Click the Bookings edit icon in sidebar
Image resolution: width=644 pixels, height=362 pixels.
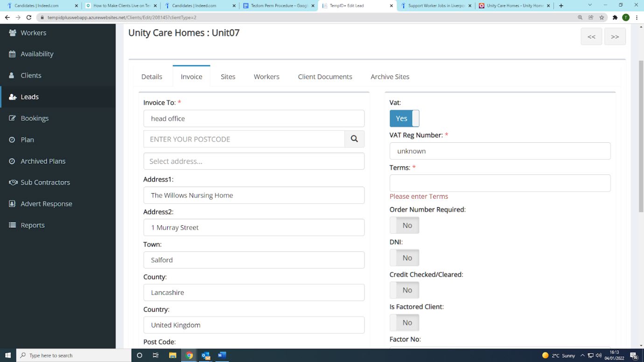click(13, 118)
